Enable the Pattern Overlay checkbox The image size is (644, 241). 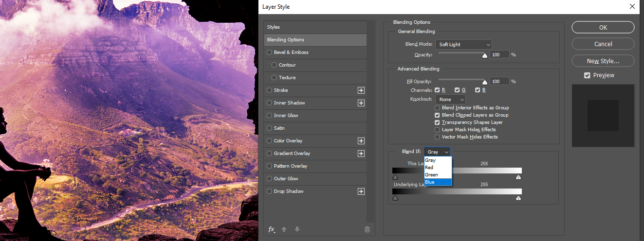coord(269,166)
